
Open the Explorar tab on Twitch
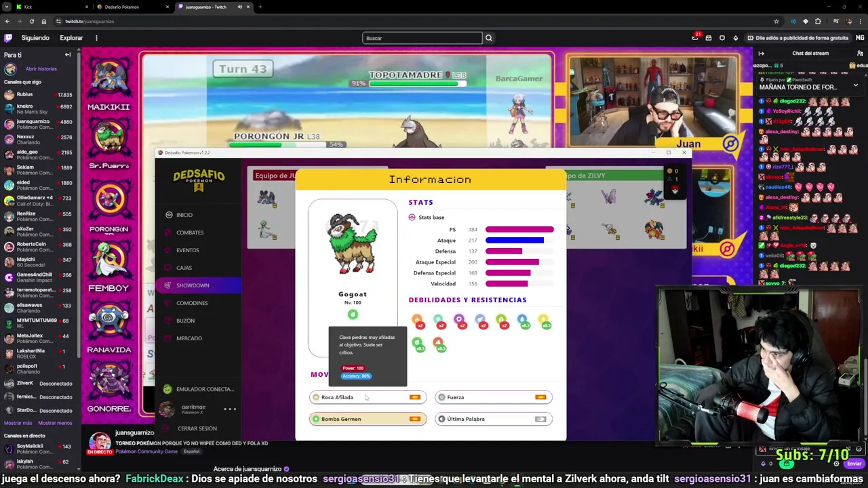pos(71,38)
